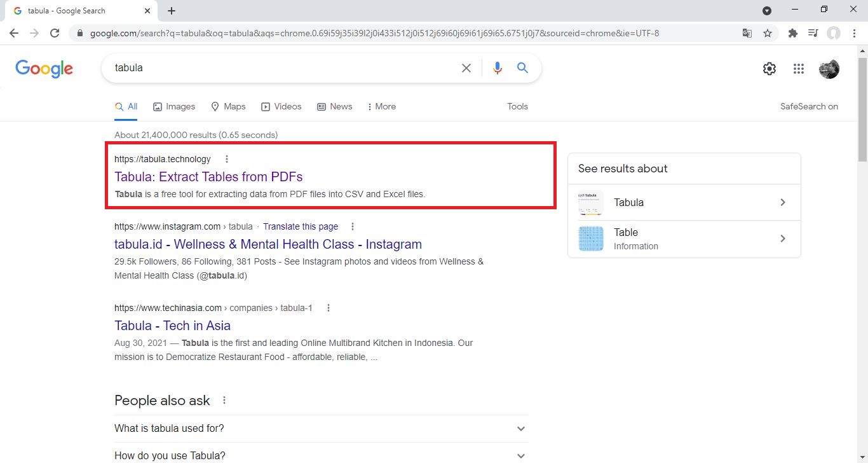Click Translate this page link
This screenshot has width=868, height=463.
point(301,226)
